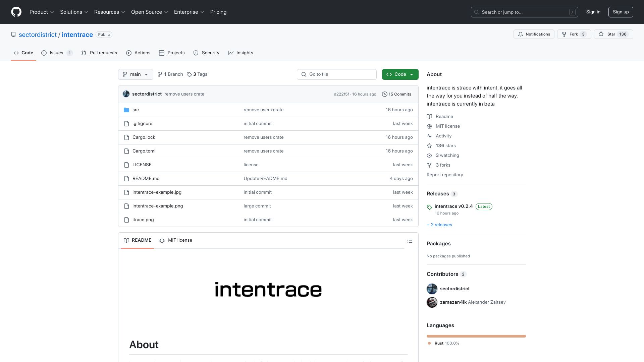
Task: Click the Activity pulse icon
Action: click(429, 136)
